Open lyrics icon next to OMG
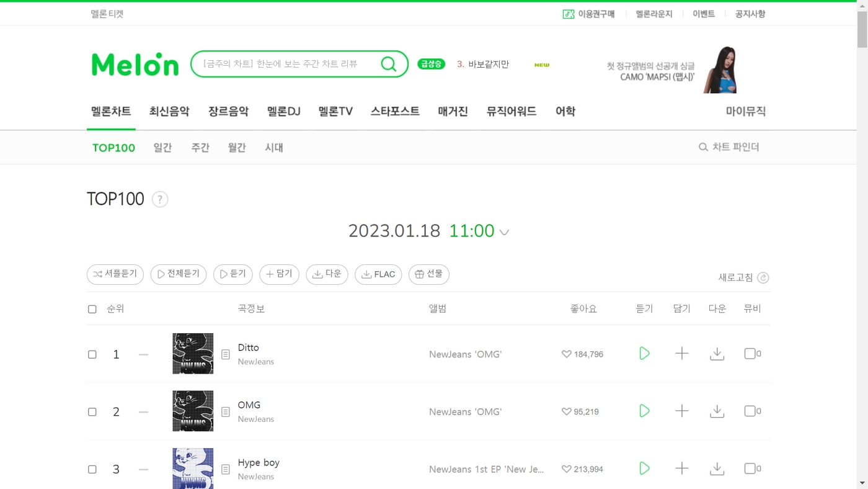The width and height of the screenshot is (868, 489). pos(226,411)
